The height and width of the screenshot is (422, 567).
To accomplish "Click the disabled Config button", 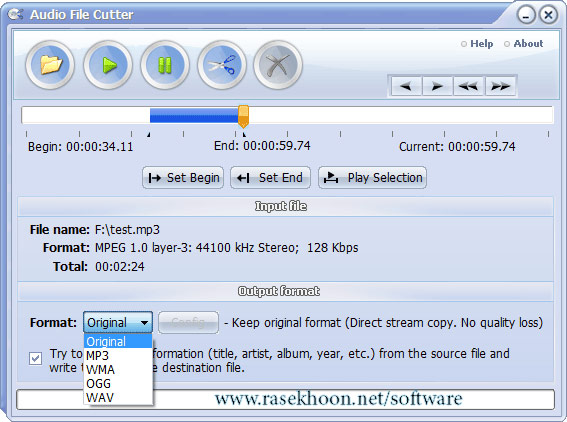I will 188,322.
